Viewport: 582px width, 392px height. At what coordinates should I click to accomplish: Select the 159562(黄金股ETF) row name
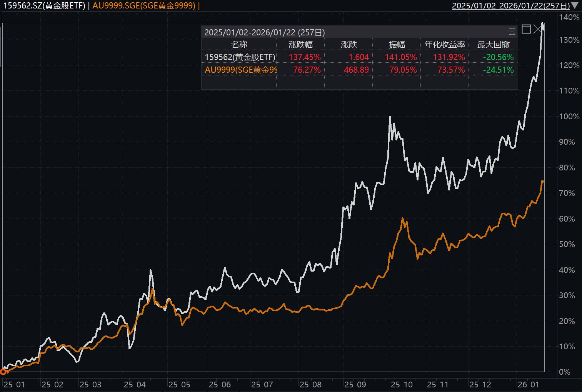pyautogui.click(x=240, y=57)
